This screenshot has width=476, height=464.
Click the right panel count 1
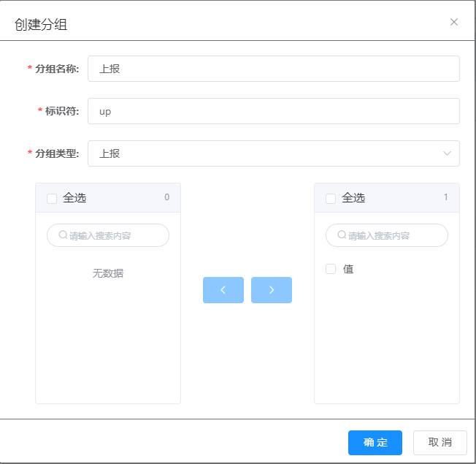pyautogui.click(x=445, y=197)
